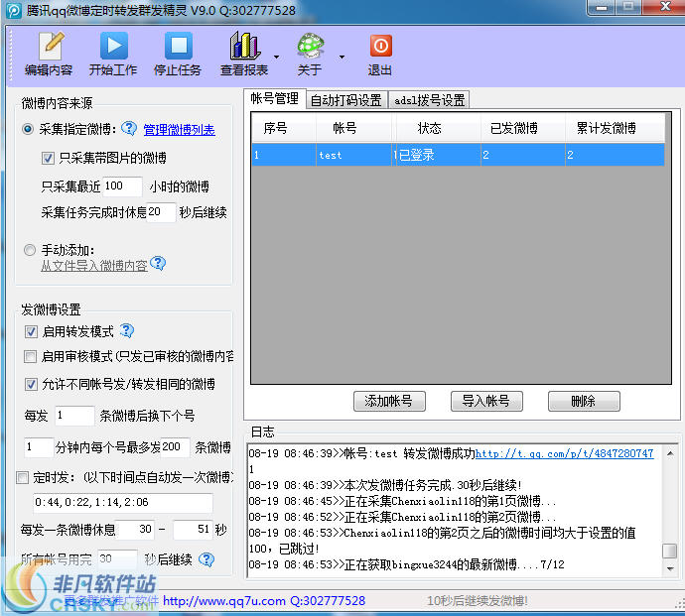
Task: Click the 帐号 column header
Action: click(x=353, y=128)
